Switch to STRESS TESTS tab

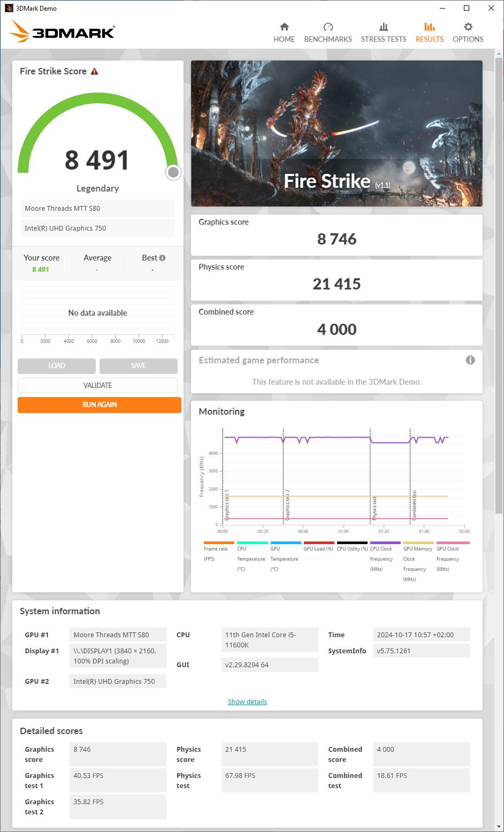click(384, 33)
